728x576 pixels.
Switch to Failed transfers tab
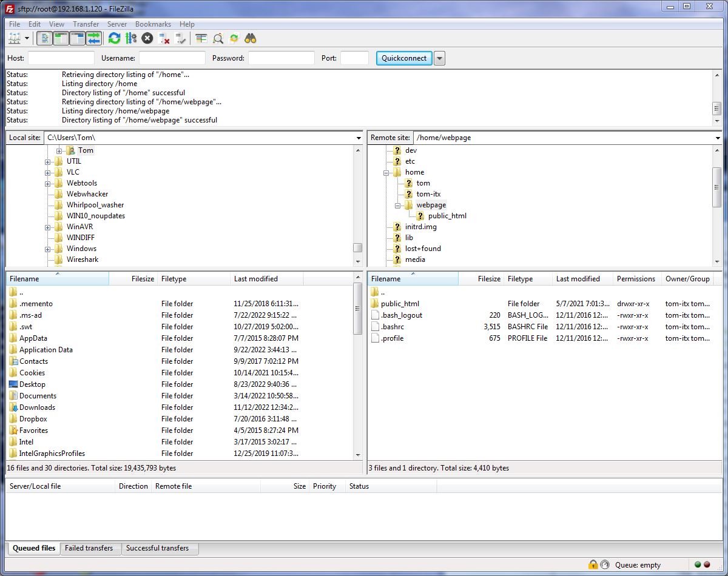89,548
